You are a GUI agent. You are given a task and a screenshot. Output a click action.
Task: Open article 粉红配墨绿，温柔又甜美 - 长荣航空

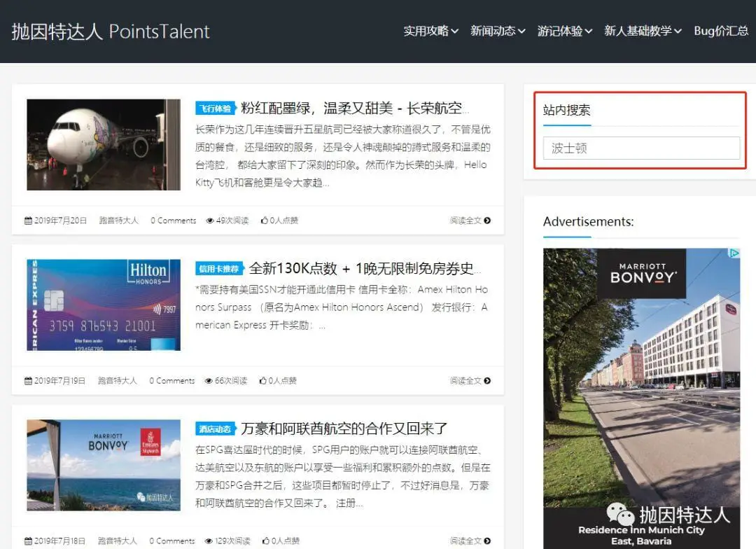click(354, 108)
